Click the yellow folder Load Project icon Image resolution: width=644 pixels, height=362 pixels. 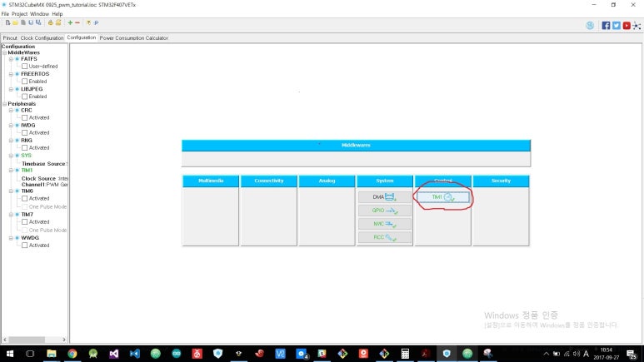(15, 23)
